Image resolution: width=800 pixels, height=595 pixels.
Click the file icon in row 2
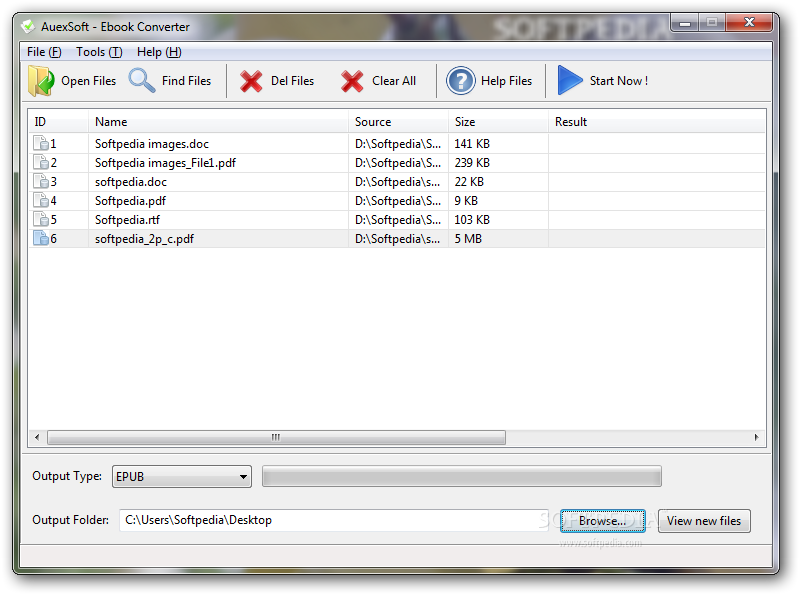(41, 162)
